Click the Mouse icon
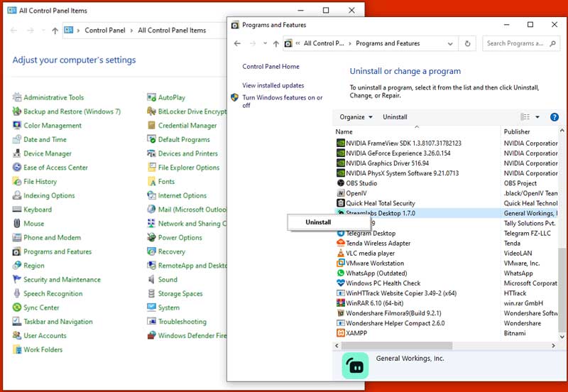This screenshot has width=568, height=392. (17, 223)
